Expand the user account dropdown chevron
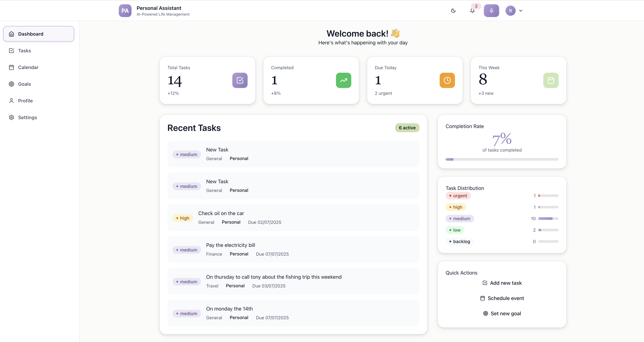The image size is (644, 342). (521, 11)
